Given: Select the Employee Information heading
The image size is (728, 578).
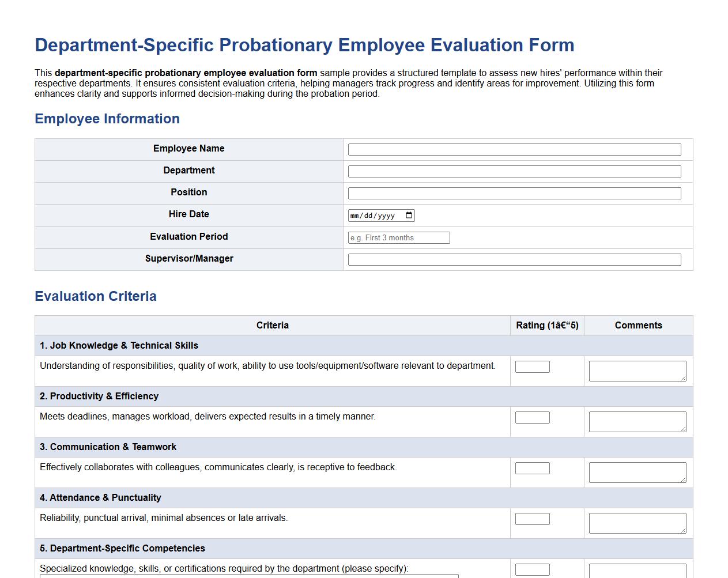Looking at the screenshot, I should pos(107,119).
